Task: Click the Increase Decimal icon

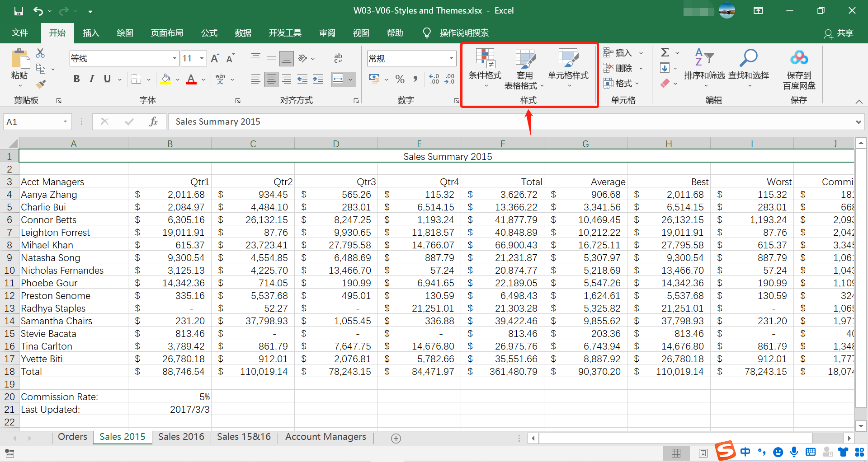Action: pyautogui.click(x=434, y=79)
